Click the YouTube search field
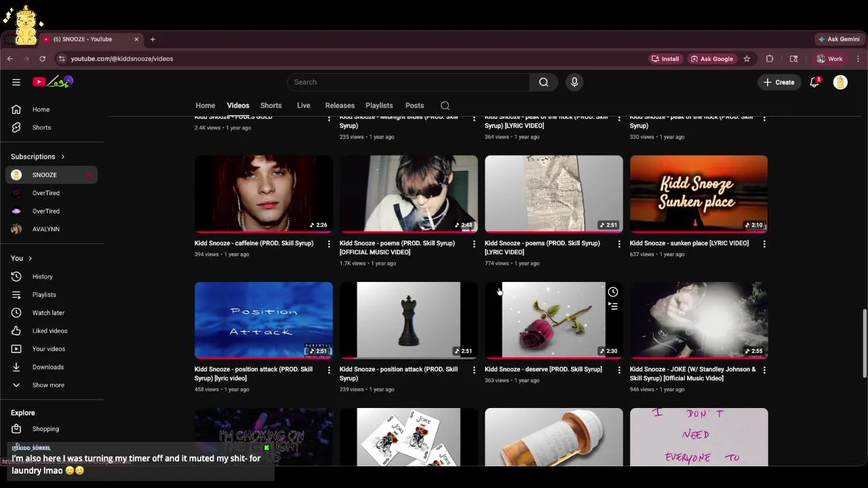Viewport: 868px width, 488px height. pos(408,82)
